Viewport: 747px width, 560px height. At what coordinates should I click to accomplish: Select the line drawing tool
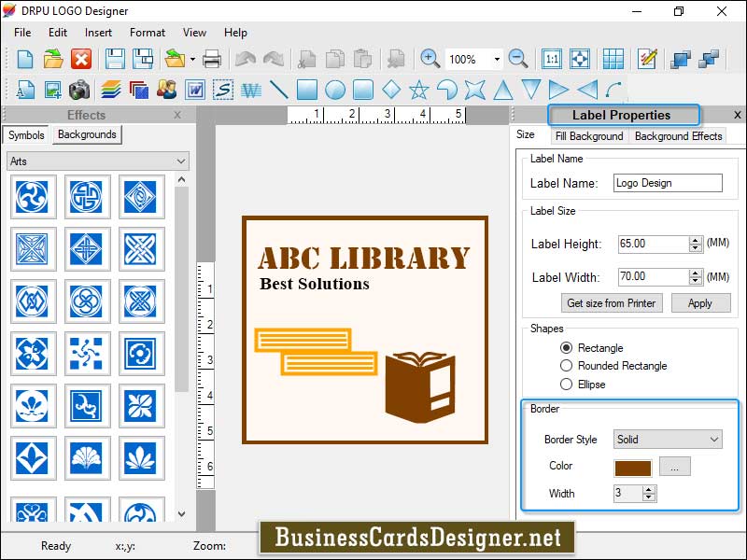(278, 91)
